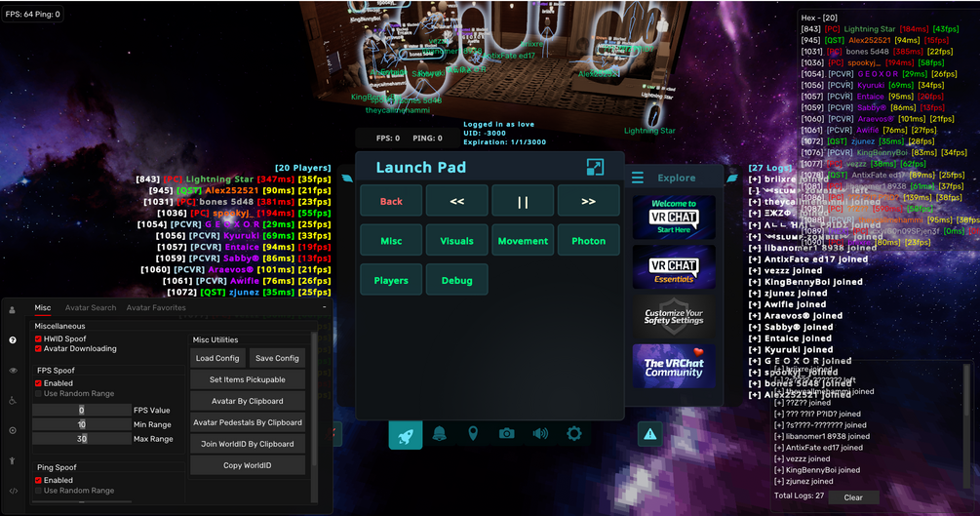Viewport: 980px width, 516px height.
Task: Select the user profile sidebar icon
Action: 12,309
